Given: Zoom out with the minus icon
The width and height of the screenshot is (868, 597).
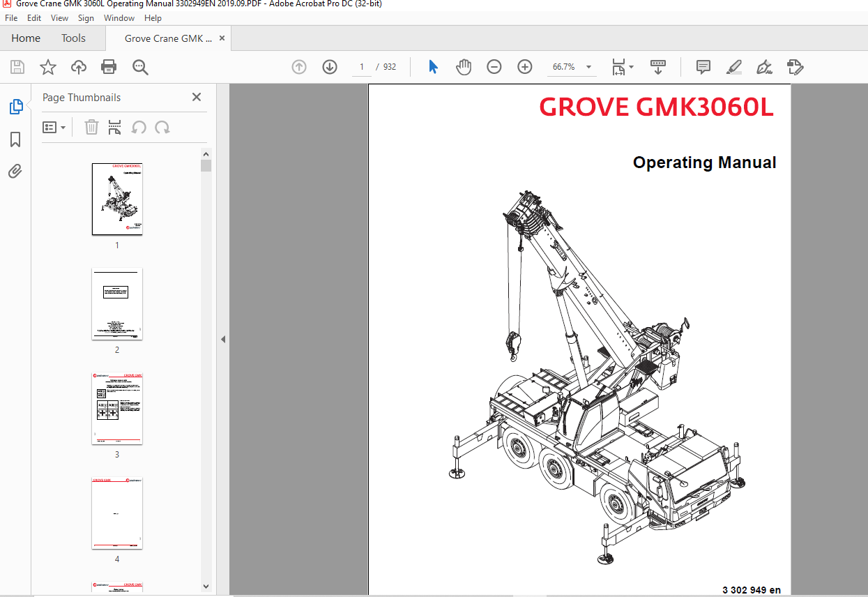Looking at the screenshot, I should [494, 67].
